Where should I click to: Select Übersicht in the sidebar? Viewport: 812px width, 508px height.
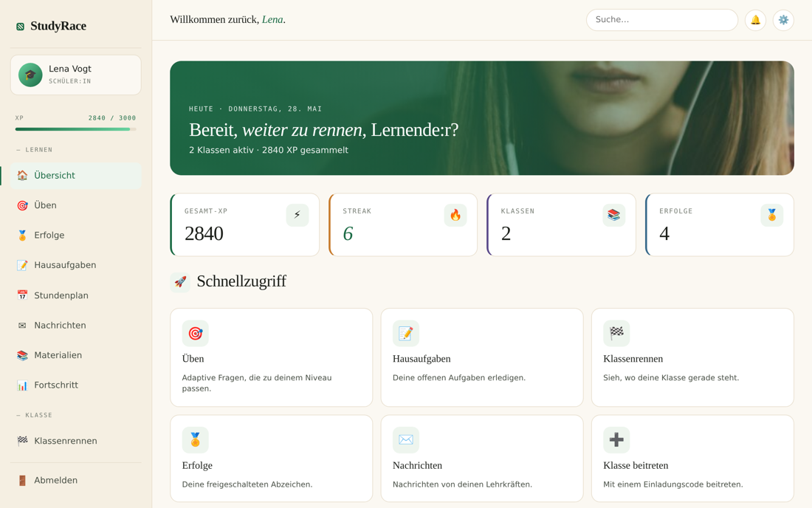tap(75, 176)
